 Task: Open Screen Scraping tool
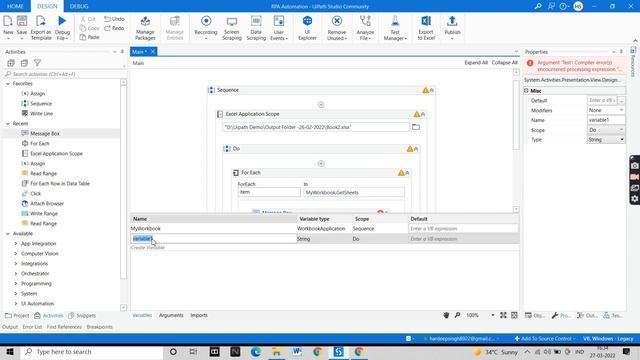pyautogui.click(x=232, y=28)
